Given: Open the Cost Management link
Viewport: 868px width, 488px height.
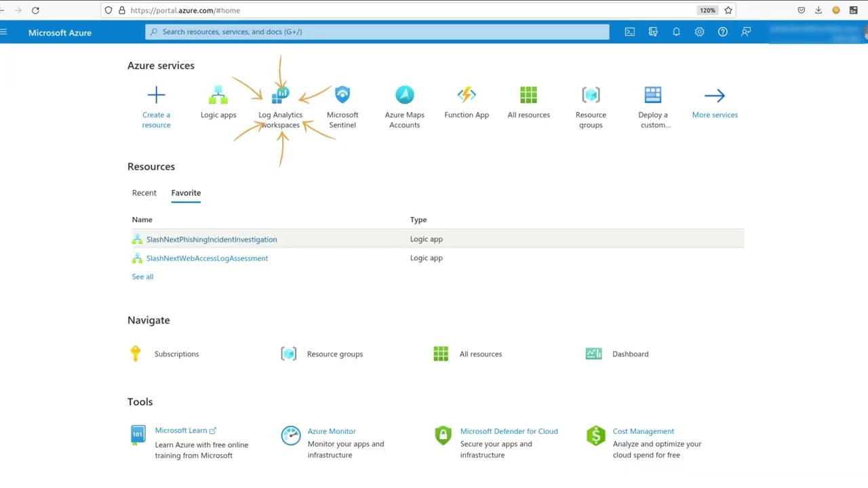Looking at the screenshot, I should click(643, 431).
